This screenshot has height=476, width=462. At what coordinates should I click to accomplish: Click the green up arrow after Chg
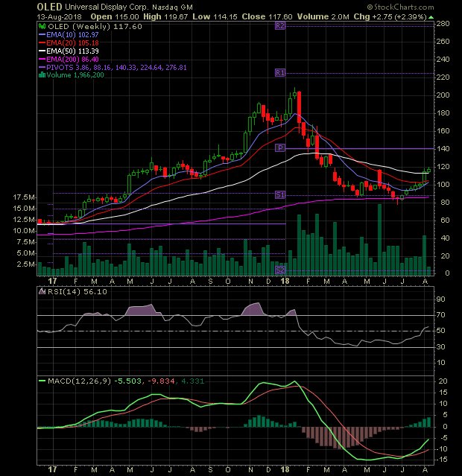tap(431, 17)
